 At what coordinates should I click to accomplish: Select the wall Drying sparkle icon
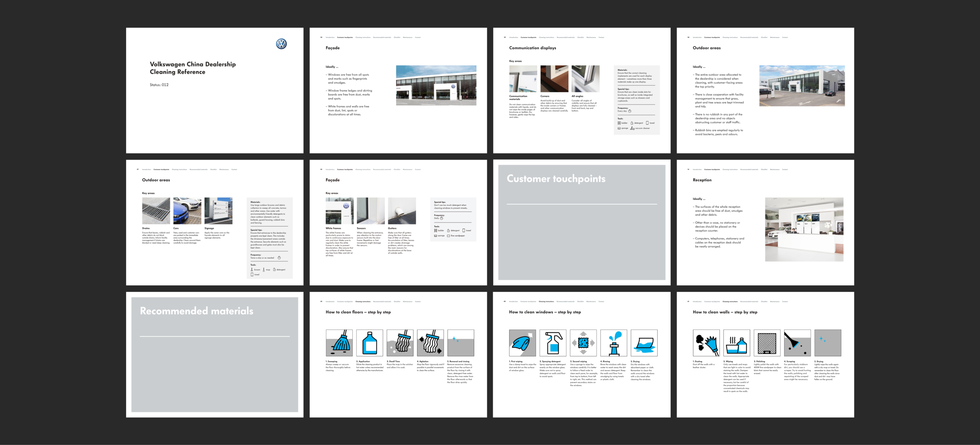828,343
